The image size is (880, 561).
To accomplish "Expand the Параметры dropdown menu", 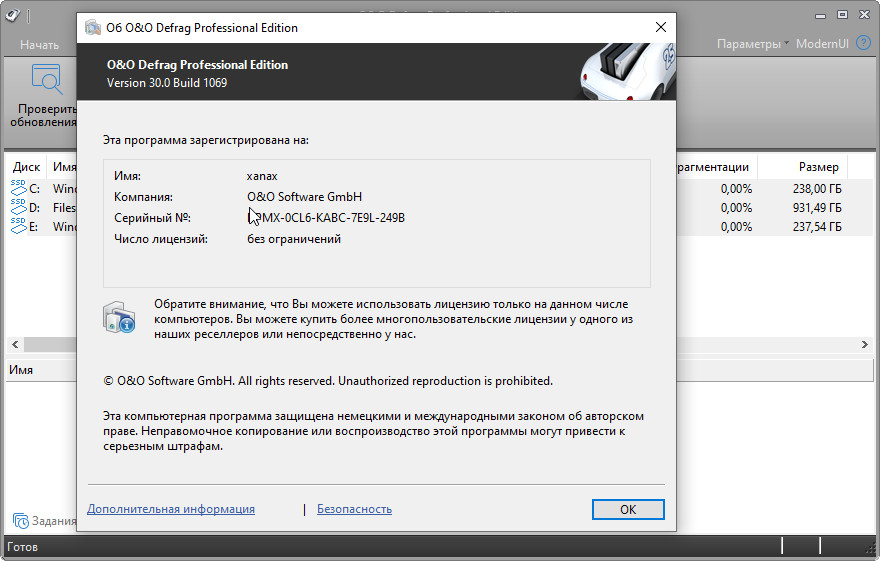I will click(752, 45).
